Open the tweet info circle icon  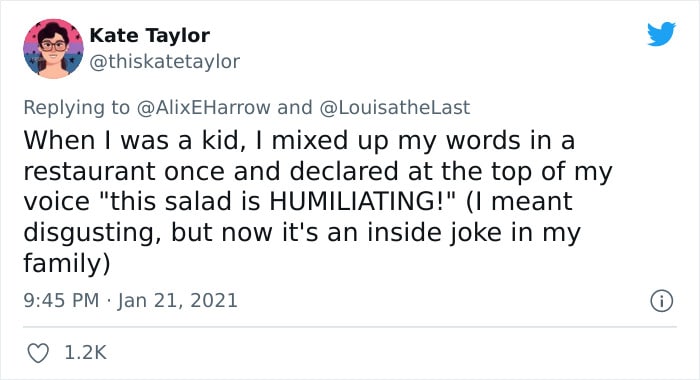(x=661, y=301)
